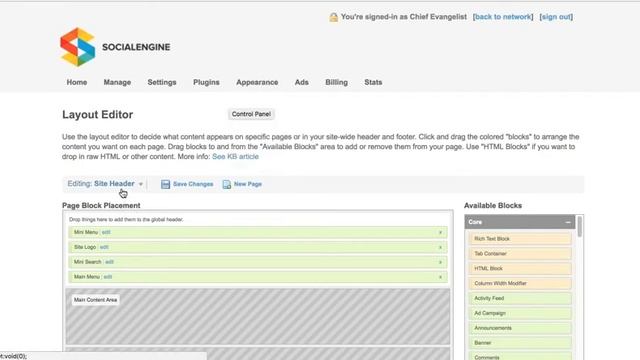Edit the Site Logo block
Image resolution: width=640 pixels, height=360 pixels.
click(x=104, y=247)
